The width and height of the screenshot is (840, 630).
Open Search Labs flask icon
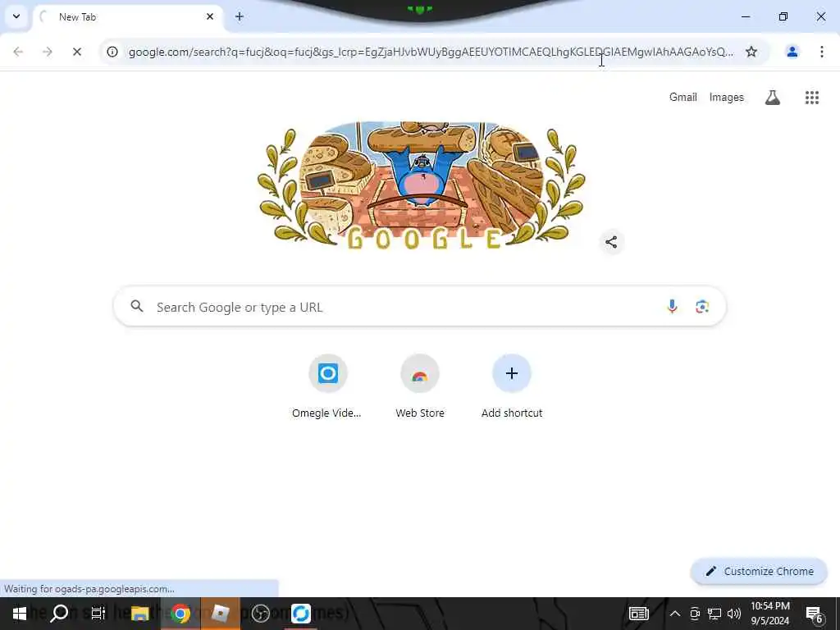772,98
